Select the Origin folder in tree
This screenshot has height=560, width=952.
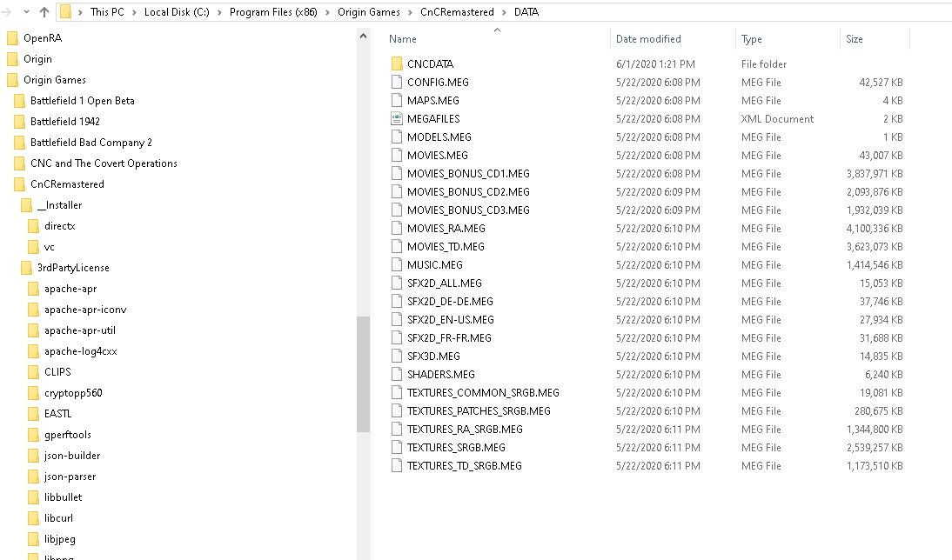click(x=37, y=59)
